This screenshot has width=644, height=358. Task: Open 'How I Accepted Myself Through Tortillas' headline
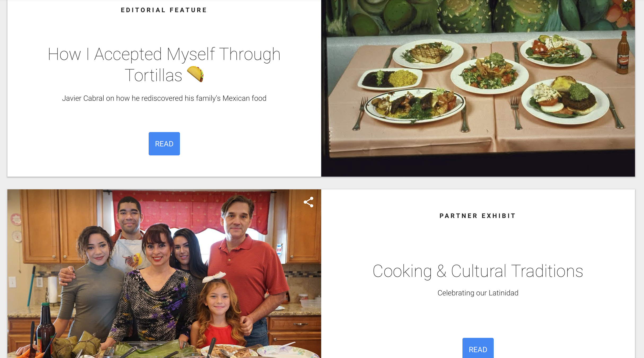click(x=164, y=65)
